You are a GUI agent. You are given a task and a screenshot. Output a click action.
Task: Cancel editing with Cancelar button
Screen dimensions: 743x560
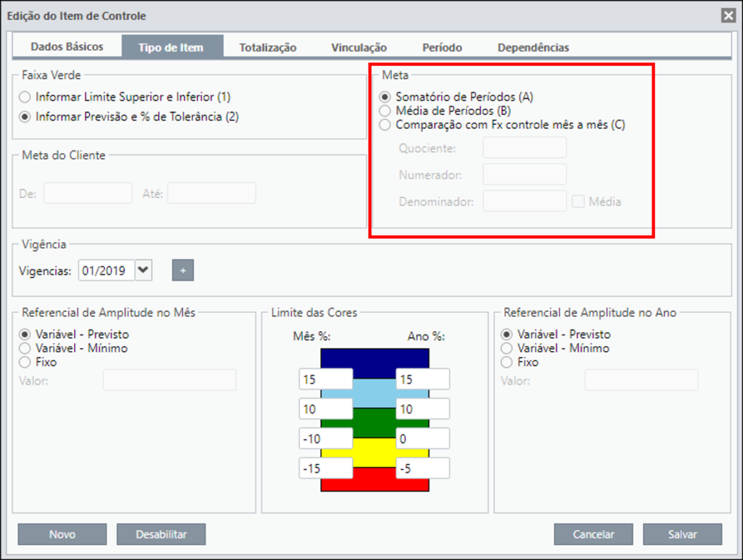point(594,534)
